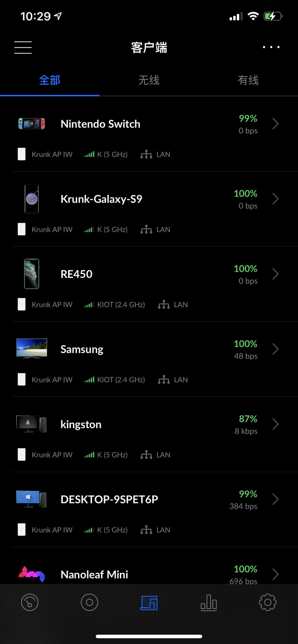Open the DESKTOP-9SPET6P client entry
The width and height of the screenshot is (298, 644).
[109, 499]
